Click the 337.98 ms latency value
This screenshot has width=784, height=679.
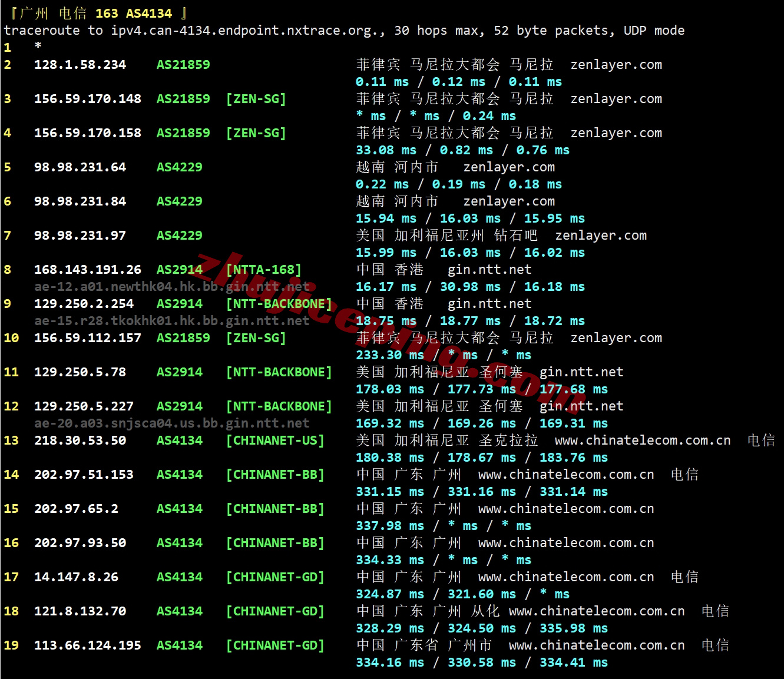pos(390,526)
